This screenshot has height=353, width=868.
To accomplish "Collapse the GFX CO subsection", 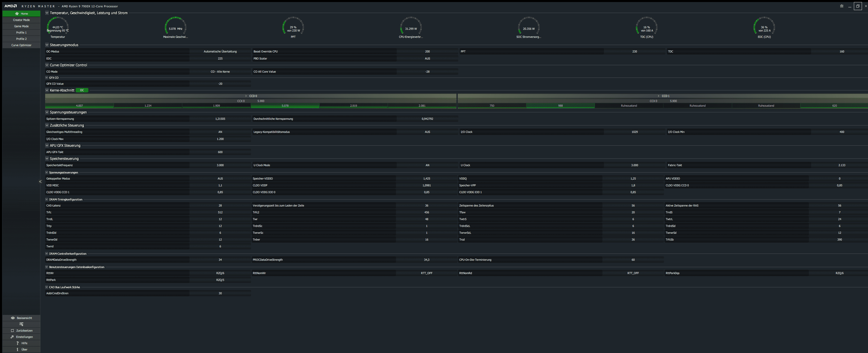I will point(47,77).
